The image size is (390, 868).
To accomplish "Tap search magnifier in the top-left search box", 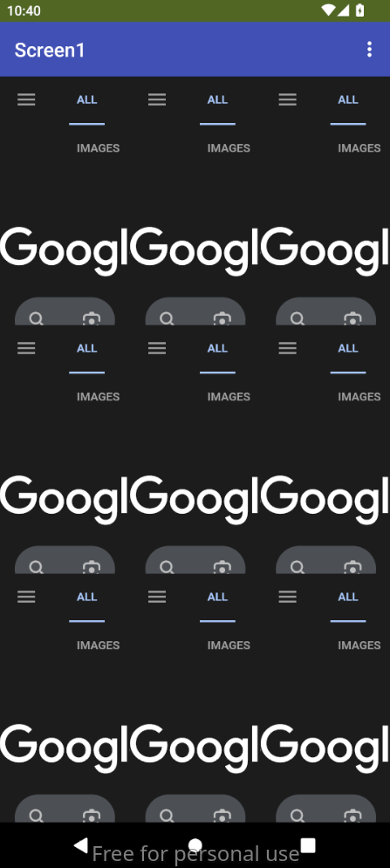I will pyautogui.click(x=37, y=319).
